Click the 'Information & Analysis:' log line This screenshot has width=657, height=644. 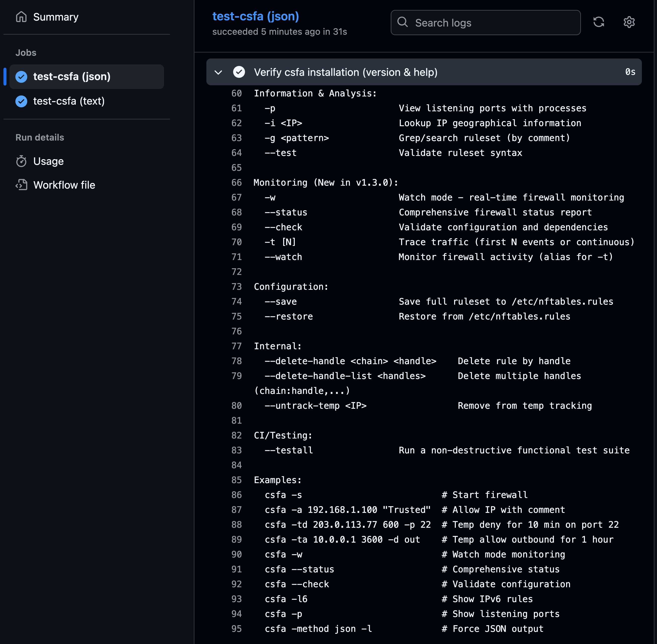pyautogui.click(x=315, y=93)
